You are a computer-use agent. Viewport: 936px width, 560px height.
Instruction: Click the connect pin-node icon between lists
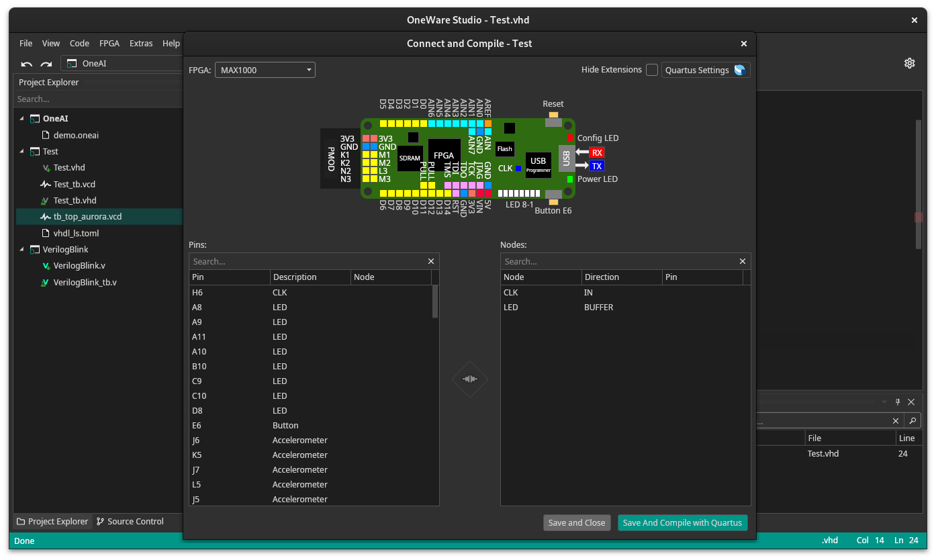point(469,379)
